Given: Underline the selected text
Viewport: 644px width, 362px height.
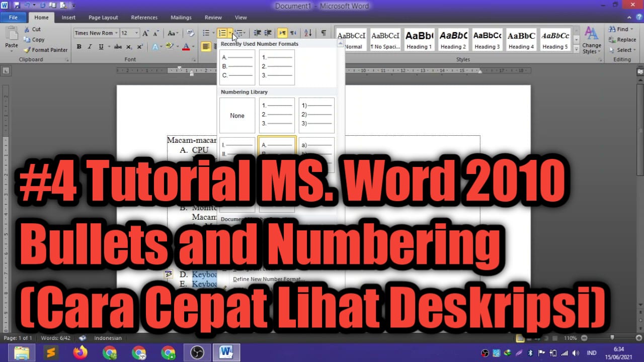Looking at the screenshot, I should point(101,47).
